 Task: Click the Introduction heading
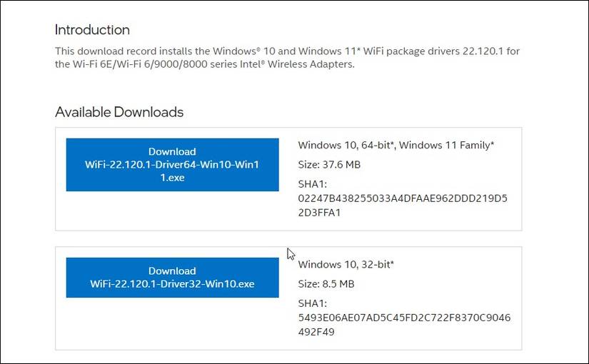tap(92, 30)
